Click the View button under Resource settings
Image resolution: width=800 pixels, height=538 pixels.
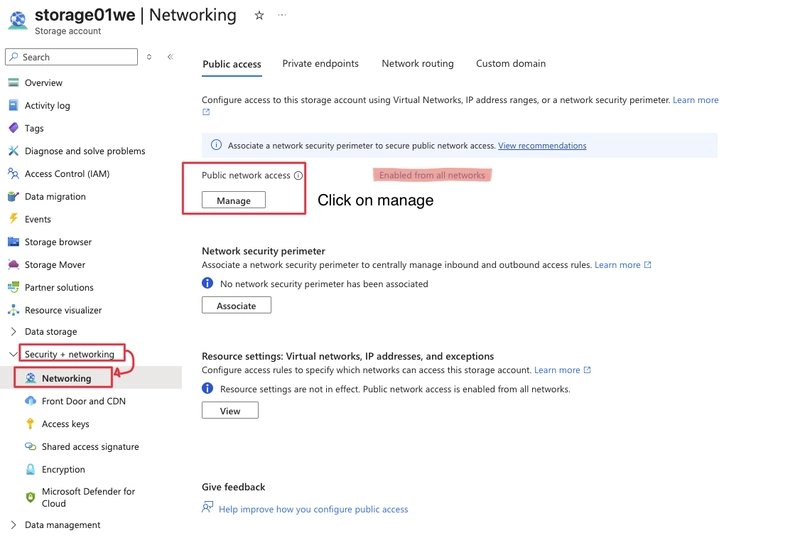tap(230, 410)
